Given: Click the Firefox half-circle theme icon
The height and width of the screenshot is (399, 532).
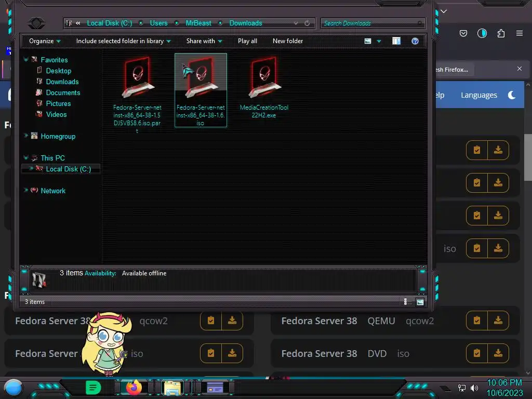Looking at the screenshot, I should pos(482,33).
